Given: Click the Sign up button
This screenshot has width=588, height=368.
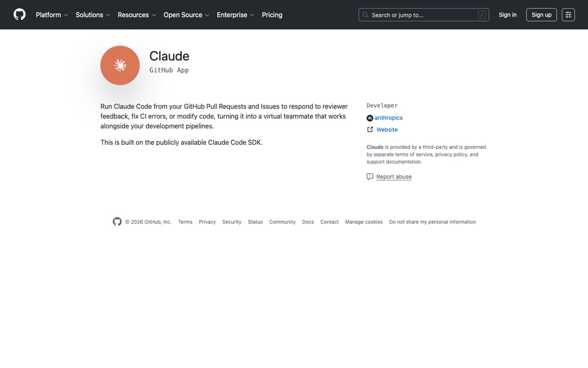Looking at the screenshot, I should coord(541,15).
